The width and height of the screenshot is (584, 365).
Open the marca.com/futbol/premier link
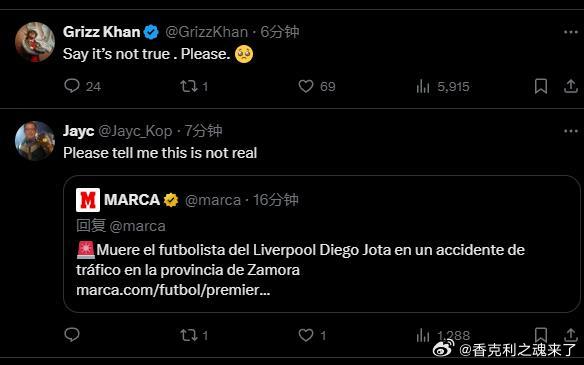tap(173, 290)
